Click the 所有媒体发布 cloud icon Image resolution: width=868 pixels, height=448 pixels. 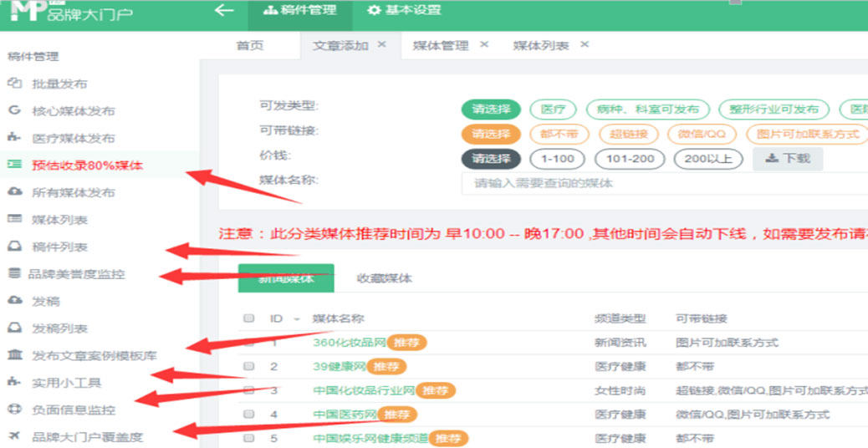(x=14, y=192)
